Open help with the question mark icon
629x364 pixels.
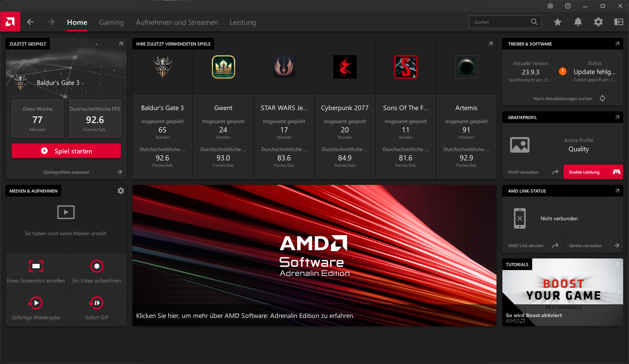[x=568, y=6]
